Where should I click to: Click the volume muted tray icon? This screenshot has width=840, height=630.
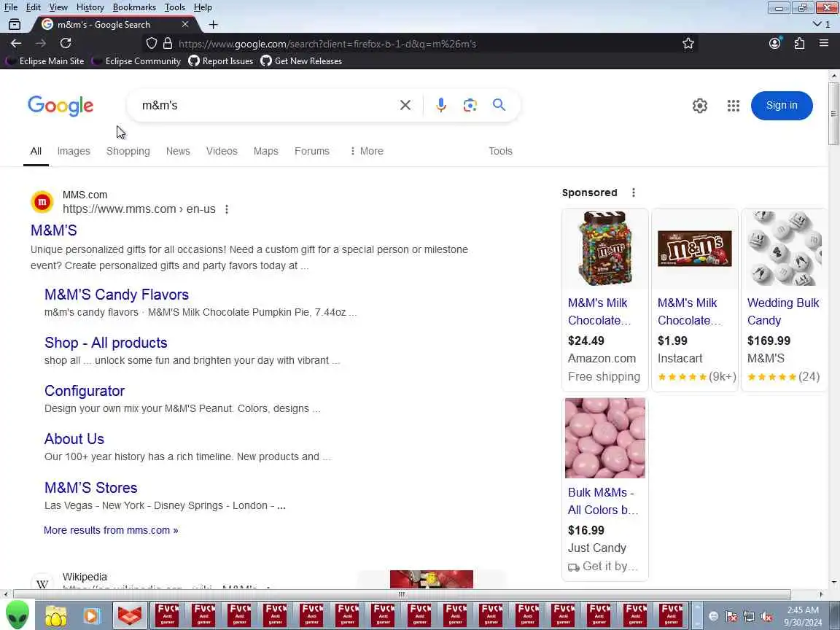(x=766, y=617)
